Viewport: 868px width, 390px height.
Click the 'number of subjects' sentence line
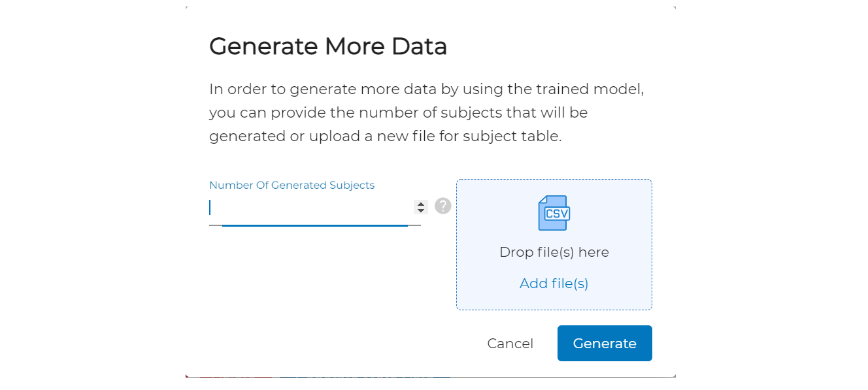(x=399, y=113)
